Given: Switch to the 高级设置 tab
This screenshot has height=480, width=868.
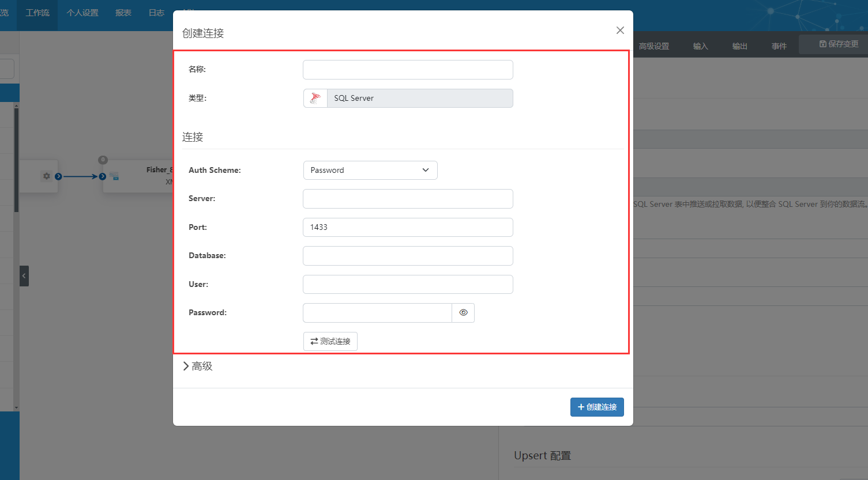Looking at the screenshot, I should (x=653, y=46).
